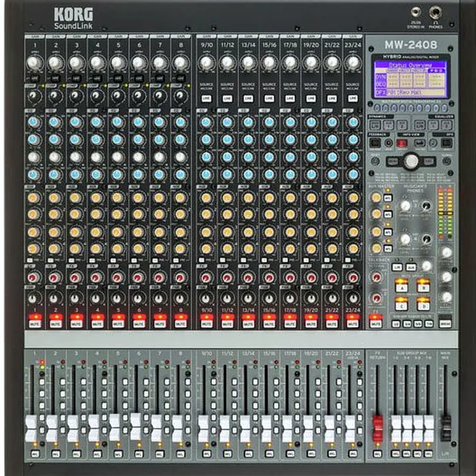Click the white mid-frequency EQ knob on channel 6
476x476 pixels.
coord(138,157)
